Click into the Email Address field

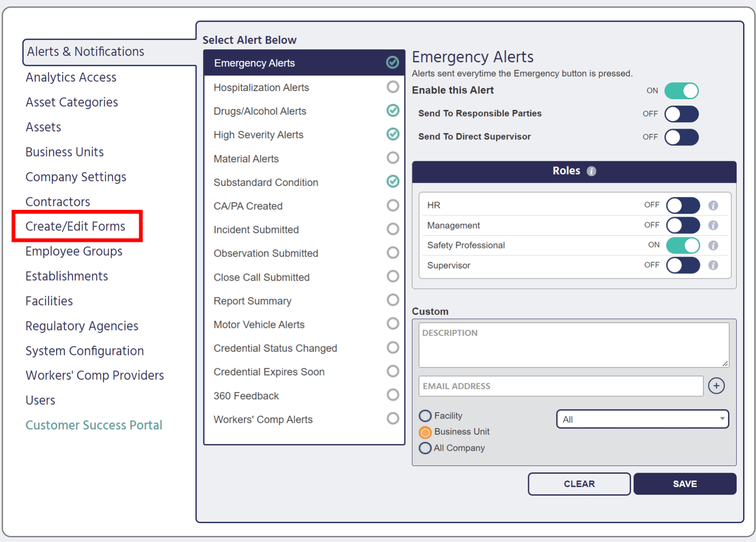point(560,386)
